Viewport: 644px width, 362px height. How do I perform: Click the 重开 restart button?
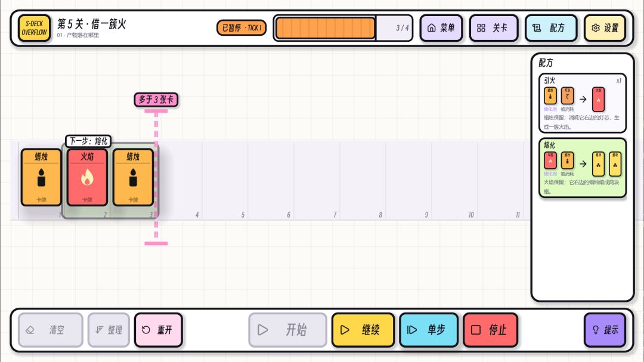click(x=158, y=330)
